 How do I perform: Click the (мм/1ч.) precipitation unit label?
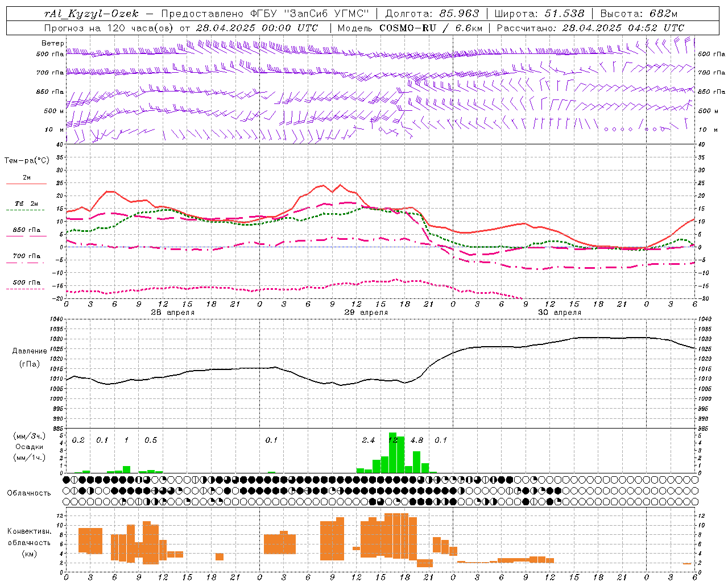pyautogui.click(x=29, y=458)
